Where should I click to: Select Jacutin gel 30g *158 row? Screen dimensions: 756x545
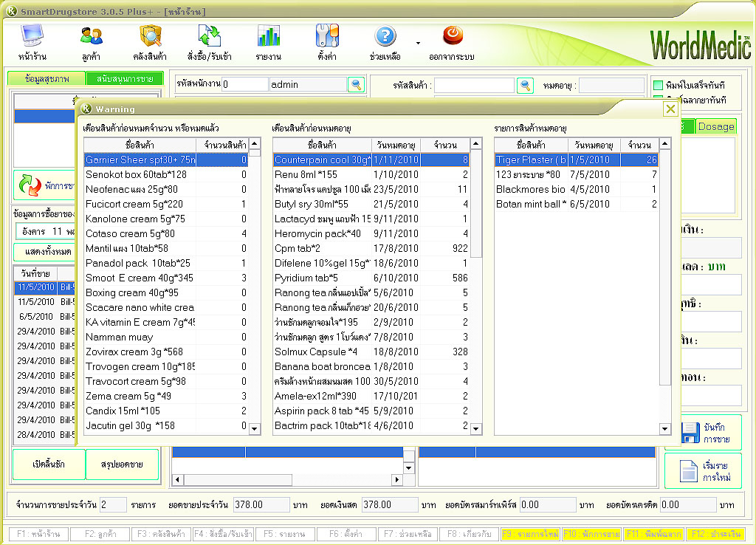coord(166,426)
